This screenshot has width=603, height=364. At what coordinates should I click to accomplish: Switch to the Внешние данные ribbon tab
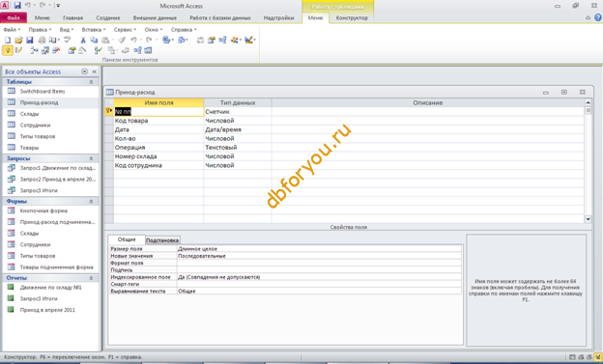click(x=155, y=17)
